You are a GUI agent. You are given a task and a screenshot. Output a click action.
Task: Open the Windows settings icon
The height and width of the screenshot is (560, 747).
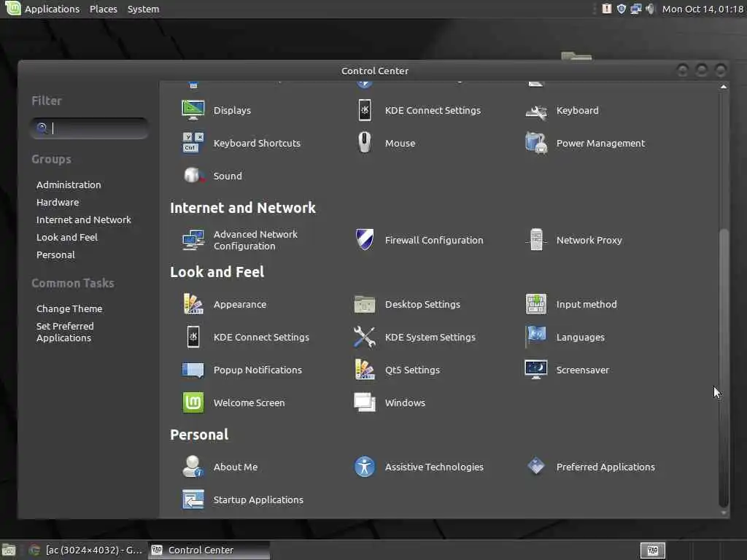coord(365,402)
